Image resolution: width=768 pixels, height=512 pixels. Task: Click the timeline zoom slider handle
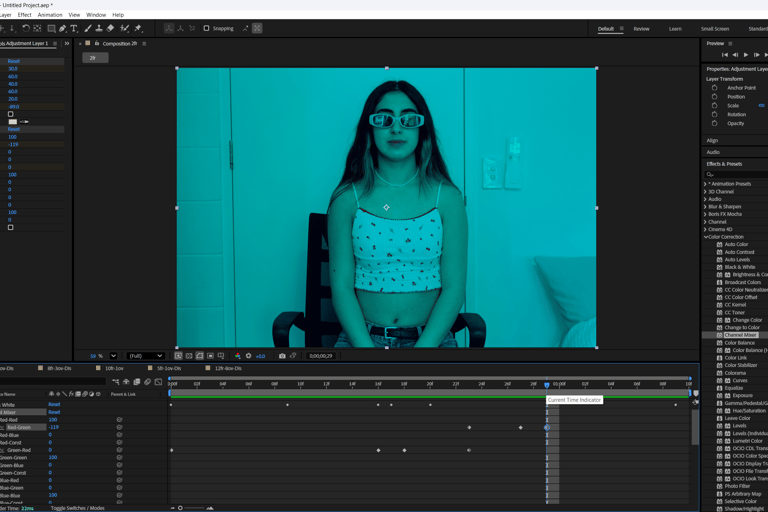(180, 508)
